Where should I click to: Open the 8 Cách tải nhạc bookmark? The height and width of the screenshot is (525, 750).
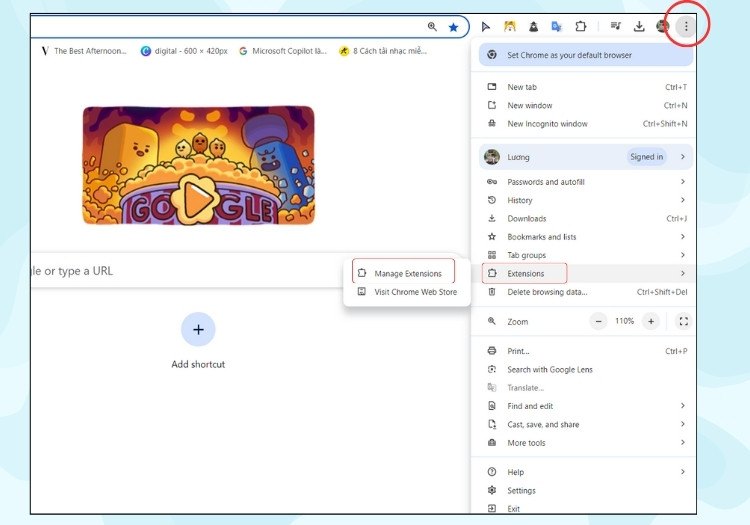click(x=383, y=51)
